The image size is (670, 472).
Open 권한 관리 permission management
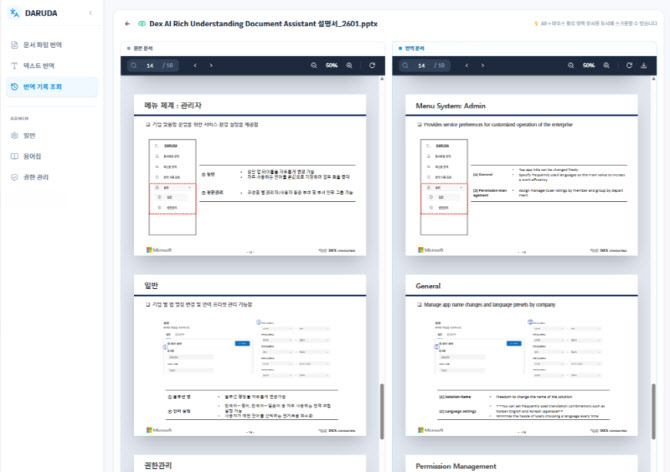click(35, 177)
